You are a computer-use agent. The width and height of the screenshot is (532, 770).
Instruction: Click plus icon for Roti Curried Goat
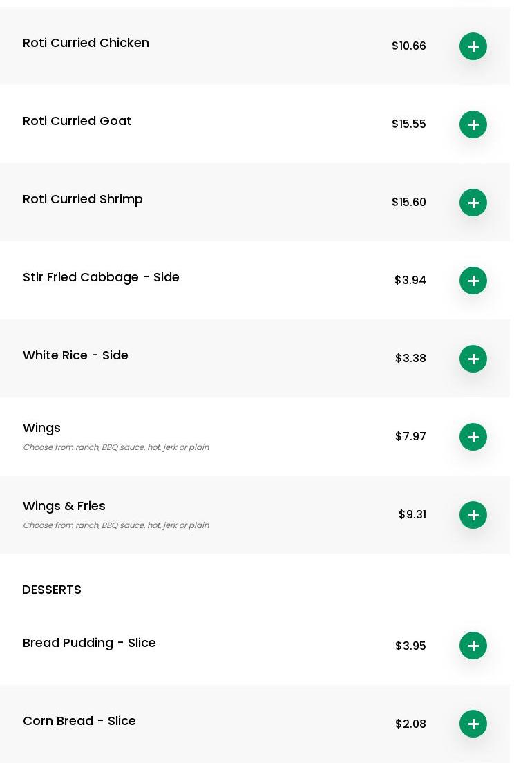[473, 124]
